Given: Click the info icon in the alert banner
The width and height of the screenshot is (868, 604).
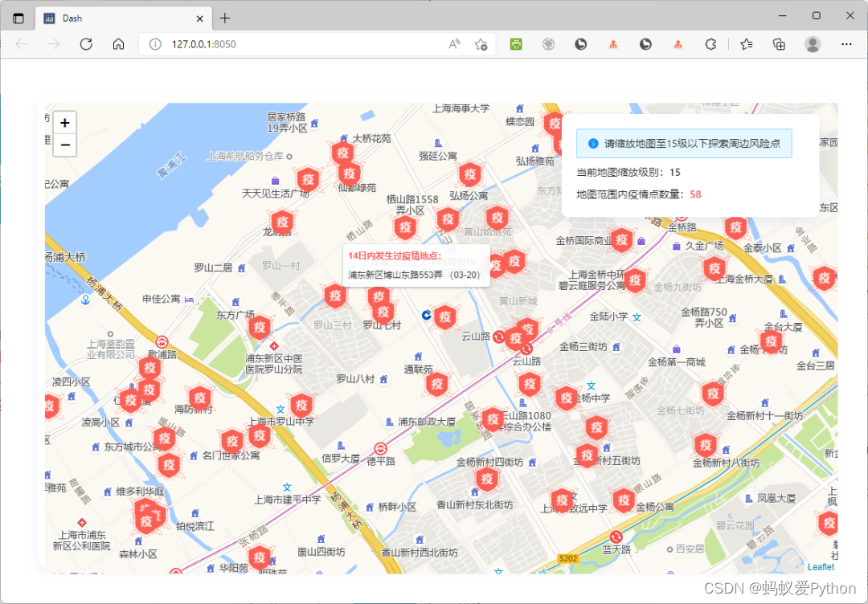Looking at the screenshot, I should (x=593, y=143).
